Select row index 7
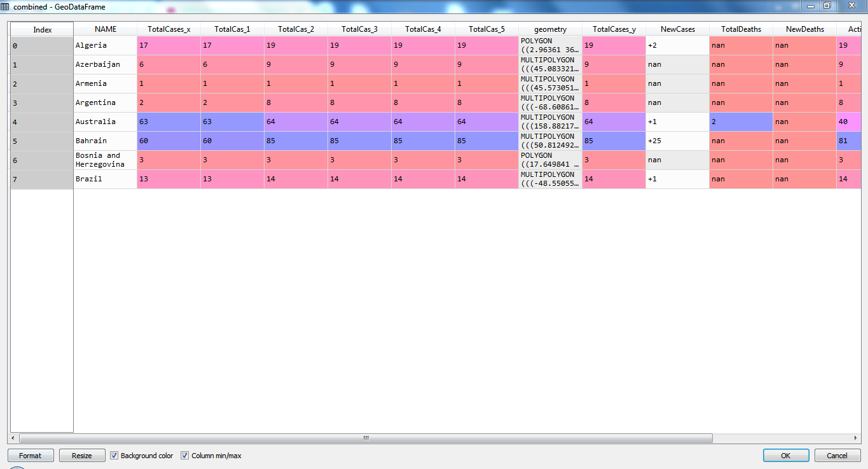Screen dimensions: 868x469 tap(42, 179)
